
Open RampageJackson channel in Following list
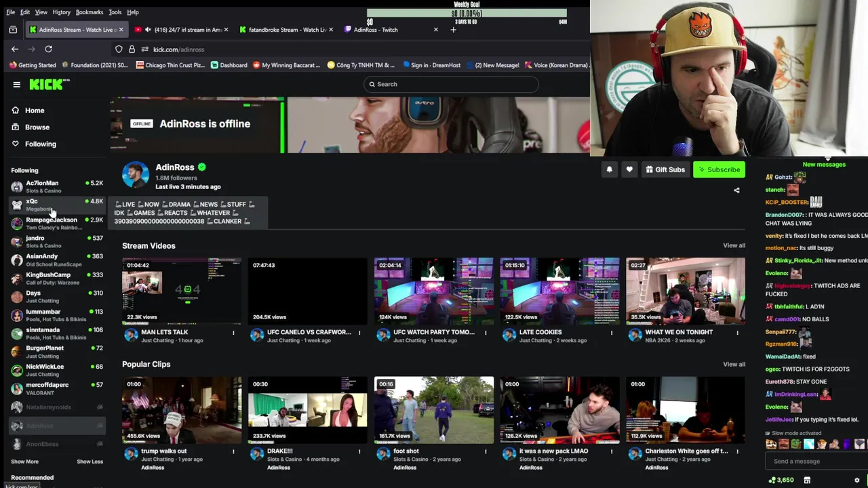tap(57, 224)
